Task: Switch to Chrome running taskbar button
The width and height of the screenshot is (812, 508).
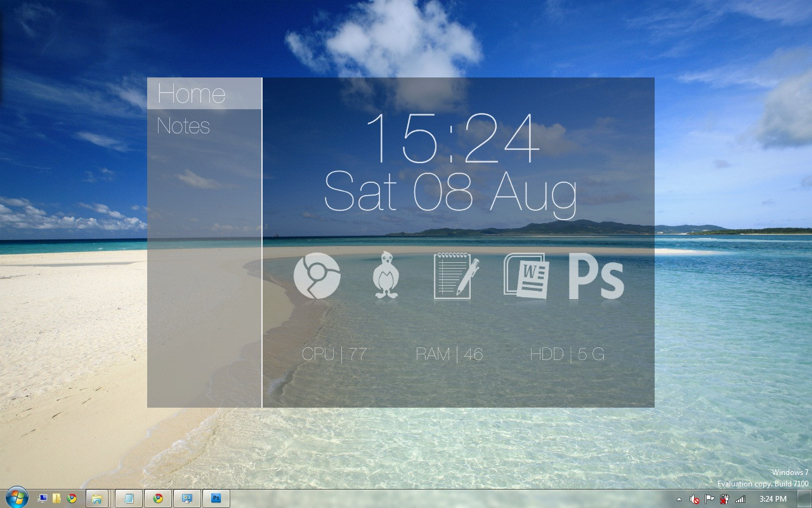Action: [158, 498]
